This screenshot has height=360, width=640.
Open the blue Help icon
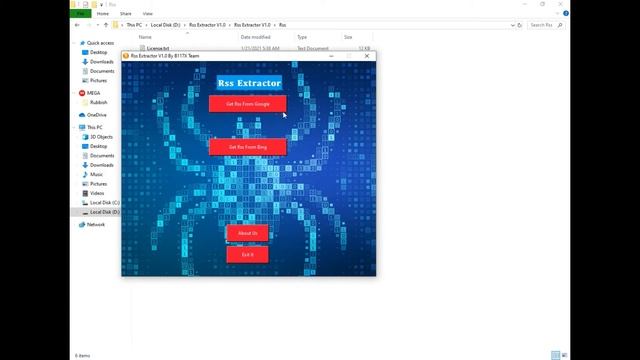[566, 13]
